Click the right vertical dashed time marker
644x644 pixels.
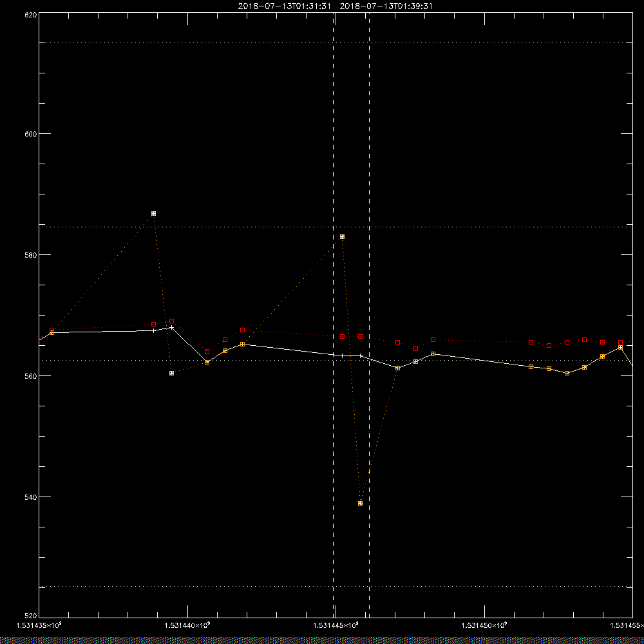coord(369,315)
